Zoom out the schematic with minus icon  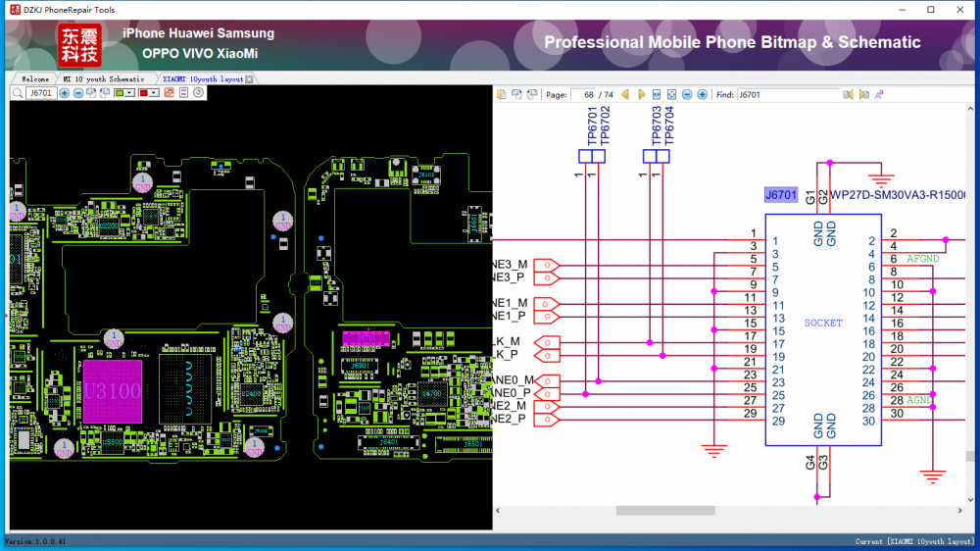pos(687,95)
